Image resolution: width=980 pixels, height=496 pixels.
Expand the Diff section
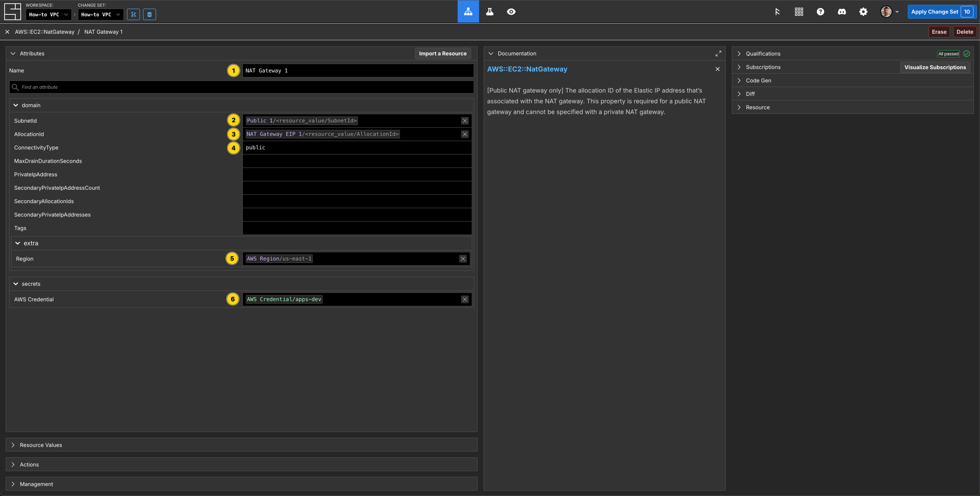[x=739, y=94]
